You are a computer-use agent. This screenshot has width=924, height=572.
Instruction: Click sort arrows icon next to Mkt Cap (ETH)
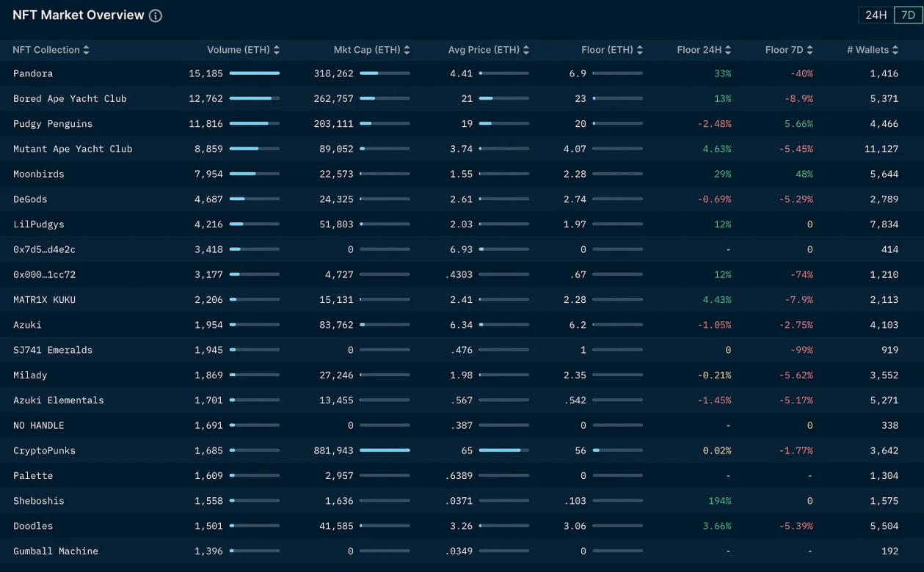pos(407,50)
